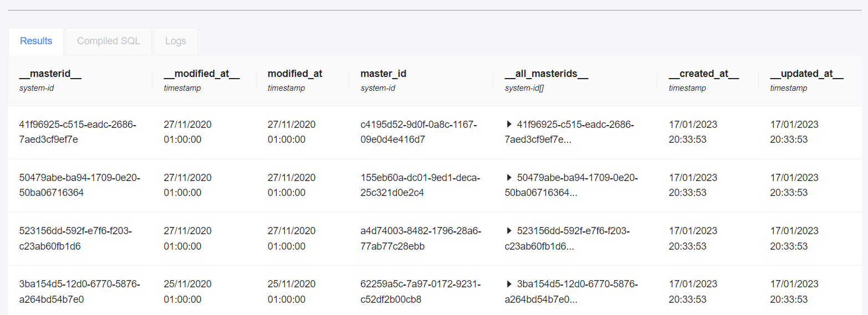
Task: Select master_id cell 62259a5c-7a97
Action: (x=420, y=292)
